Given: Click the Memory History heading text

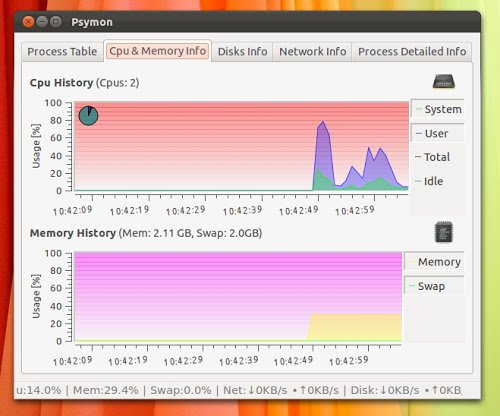Looking at the screenshot, I should click(73, 233).
